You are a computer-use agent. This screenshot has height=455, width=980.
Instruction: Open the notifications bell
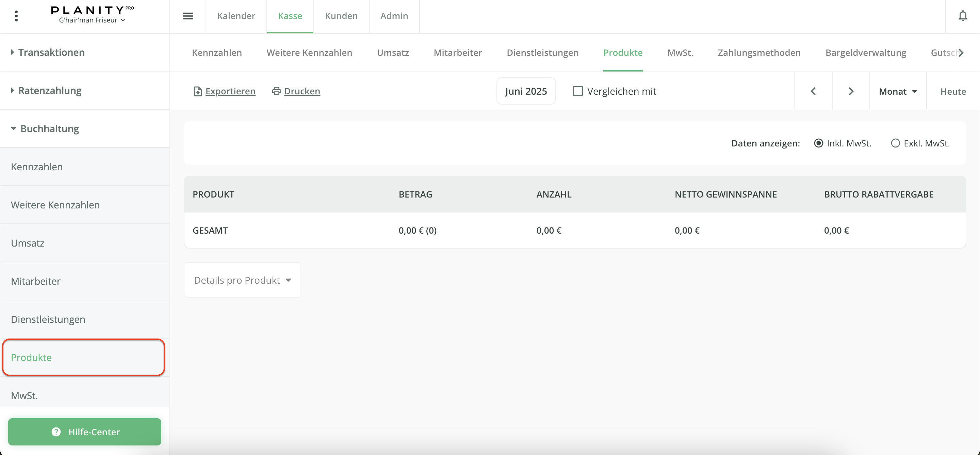[x=963, y=16]
